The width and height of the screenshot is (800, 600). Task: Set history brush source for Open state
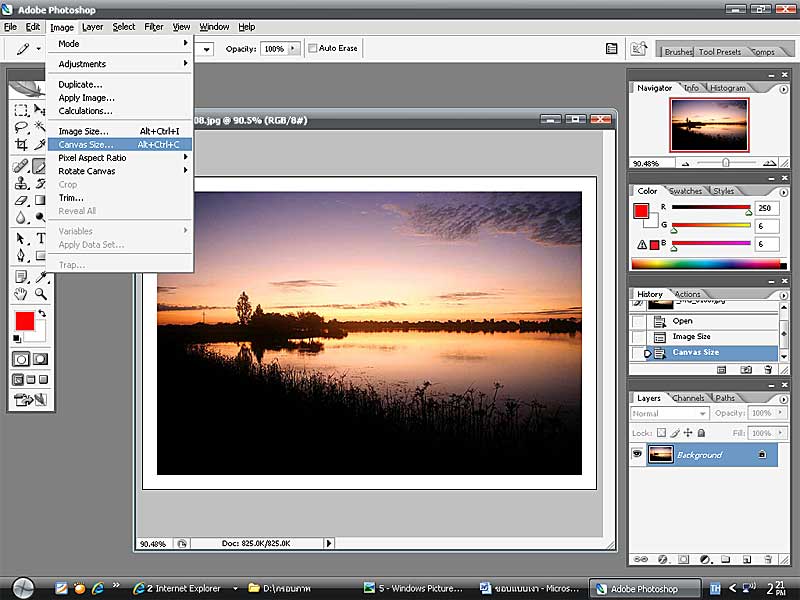pos(638,321)
